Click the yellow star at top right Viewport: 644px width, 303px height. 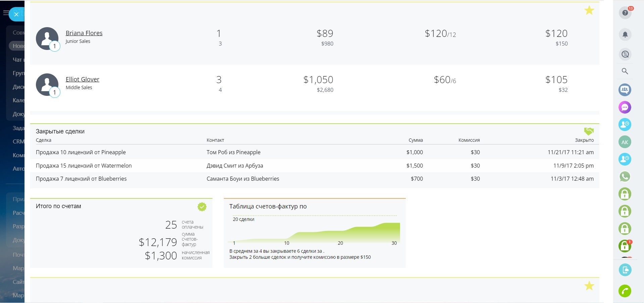(589, 11)
